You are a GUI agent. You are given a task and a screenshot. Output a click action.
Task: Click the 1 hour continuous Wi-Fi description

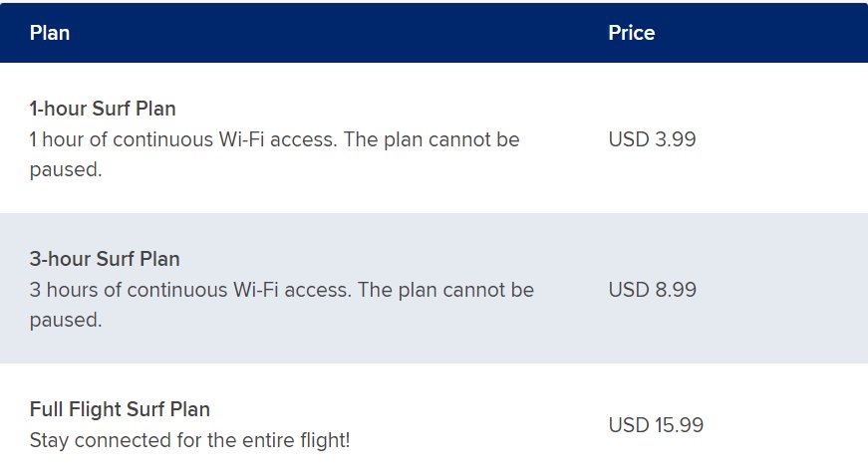(x=275, y=154)
